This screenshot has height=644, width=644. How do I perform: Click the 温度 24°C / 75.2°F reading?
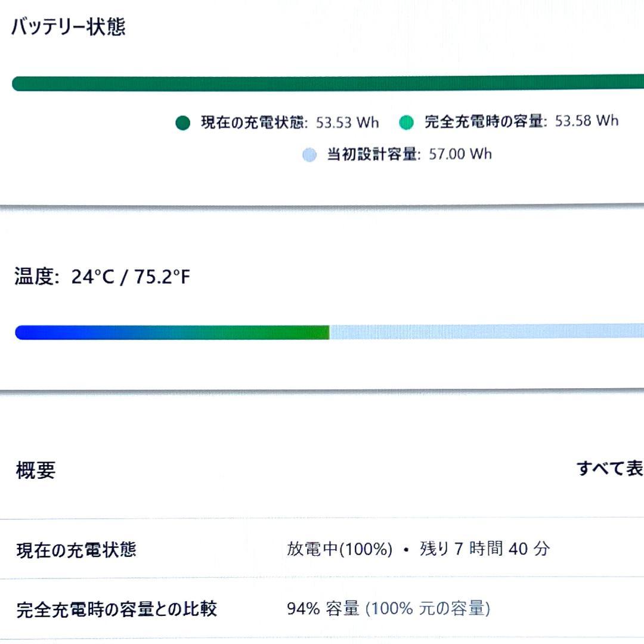(x=102, y=277)
